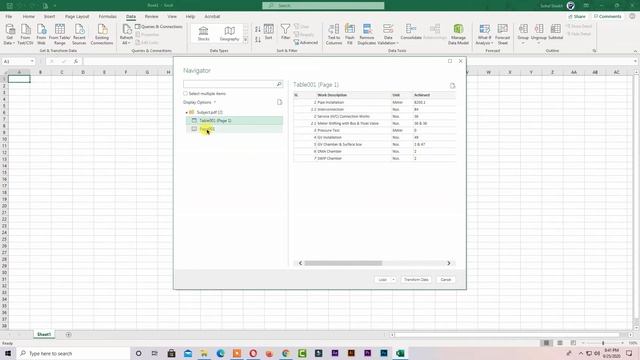Click the Windows Start button
This screenshot has height=360, width=640.
(x=8, y=353)
